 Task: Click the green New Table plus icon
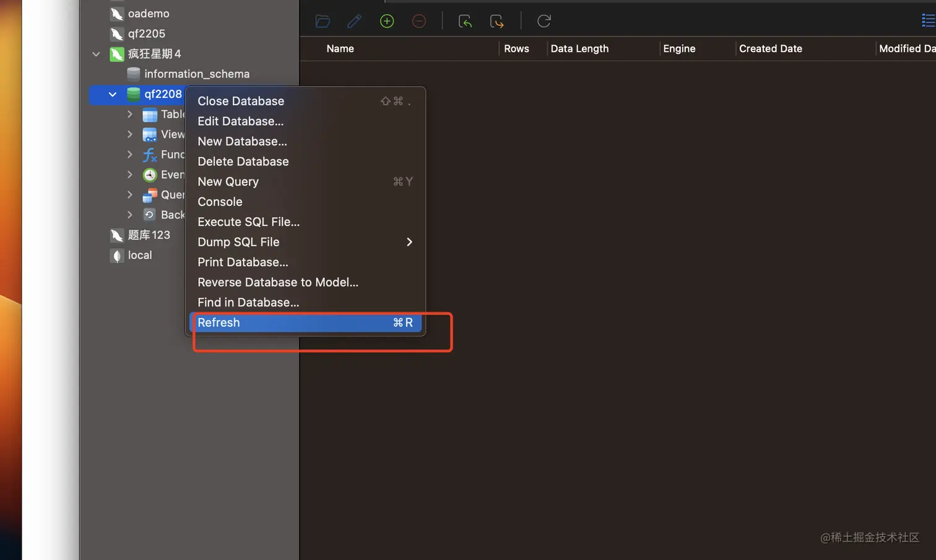point(387,21)
